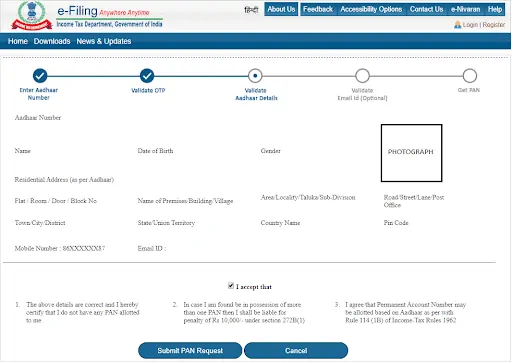
Task: Click the Cancel button
Action: point(296,351)
